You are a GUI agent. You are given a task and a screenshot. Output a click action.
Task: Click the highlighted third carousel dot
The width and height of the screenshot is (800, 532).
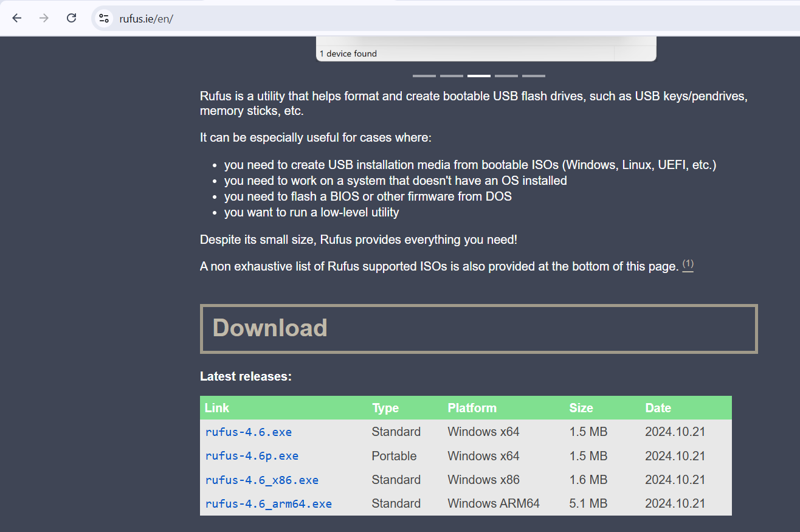tap(478, 75)
